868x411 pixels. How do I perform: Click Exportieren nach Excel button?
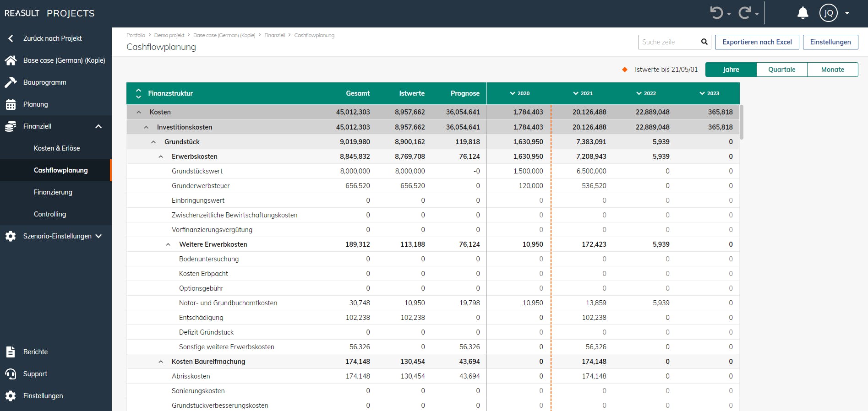coord(757,42)
